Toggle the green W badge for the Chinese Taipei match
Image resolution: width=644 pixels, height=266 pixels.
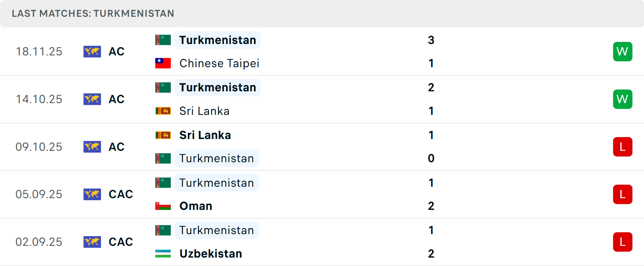tap(623, 52)
